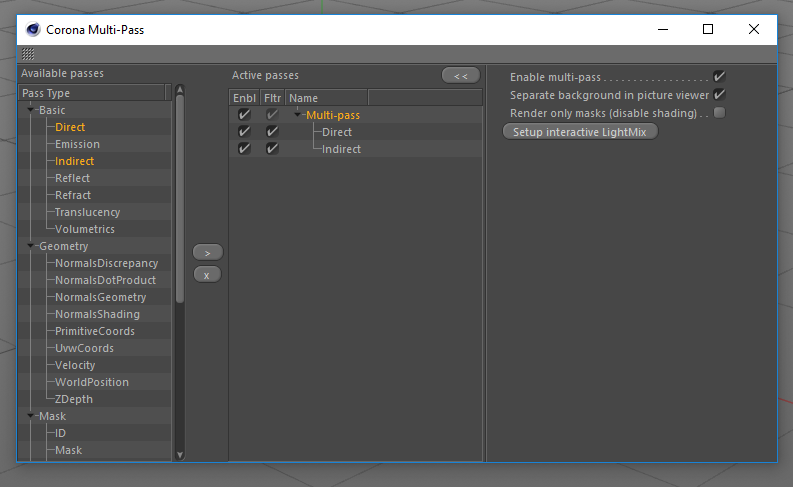The width and height of the screenshot is (793, 487).
Task: Select Multi-pass row in Active passes
Action: click(x=333, y=115)
